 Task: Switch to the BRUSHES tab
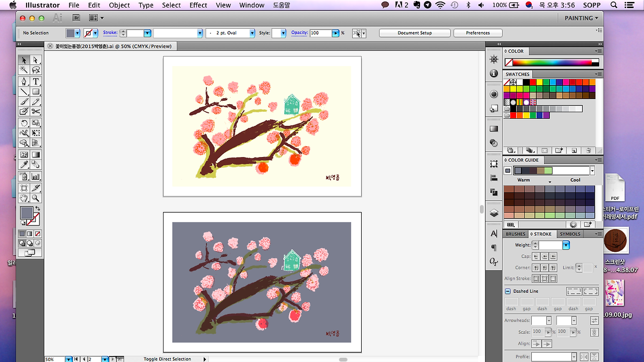(x=515, y=234)
